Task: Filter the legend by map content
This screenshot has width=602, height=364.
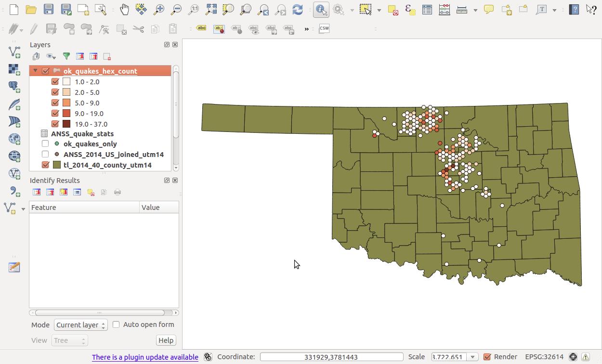Action: (x=66, y=56)
